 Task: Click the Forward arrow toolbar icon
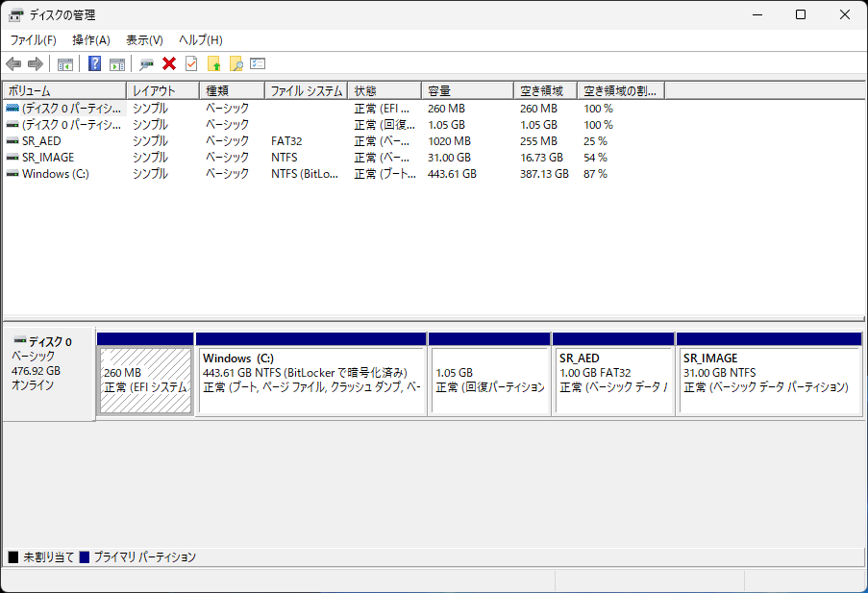pos(36,64)
